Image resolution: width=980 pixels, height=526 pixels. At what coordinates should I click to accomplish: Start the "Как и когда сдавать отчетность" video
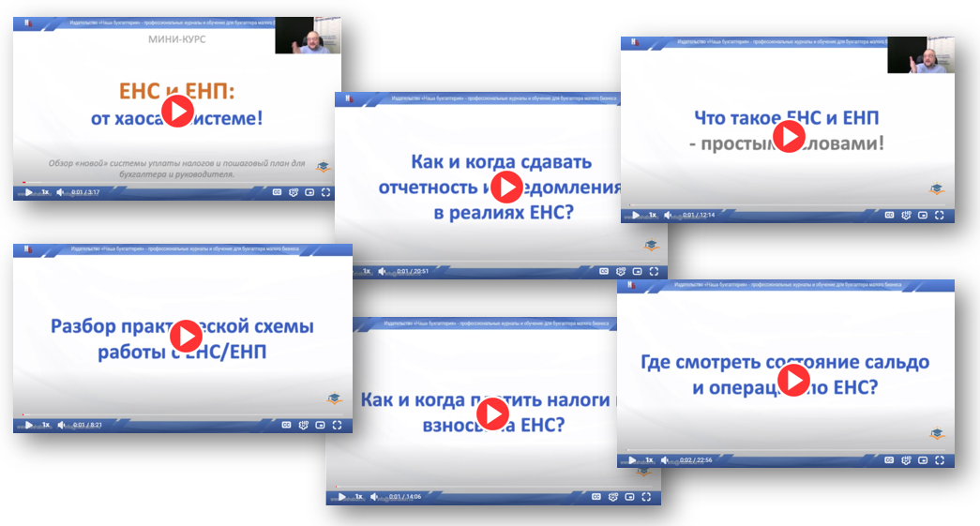pos(507,188)
